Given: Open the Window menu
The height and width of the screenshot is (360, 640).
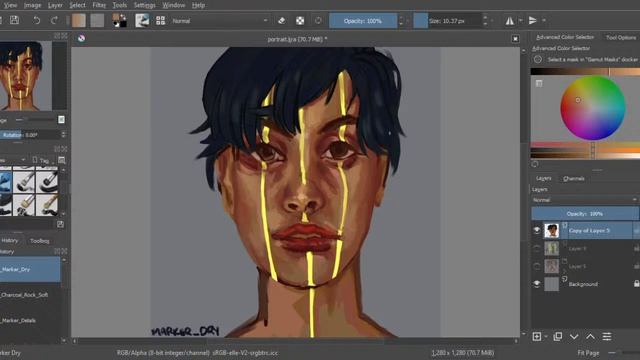Looking at the screenshot, I should click(x=173, y=5).
